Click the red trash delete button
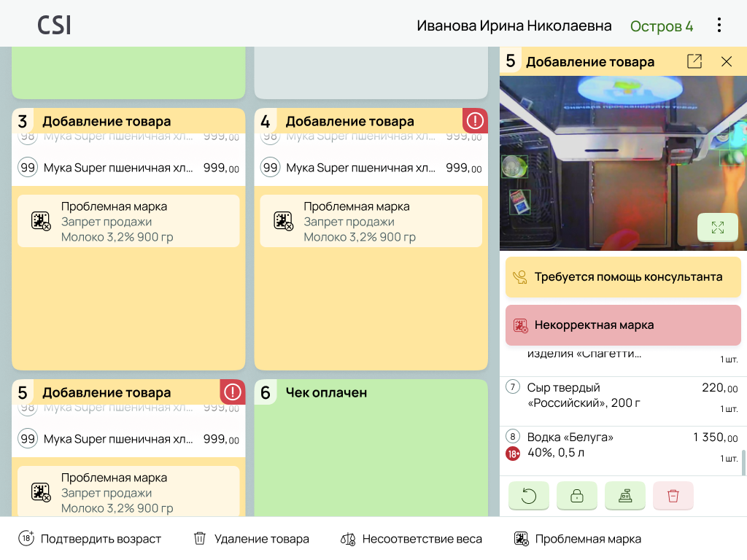The image size is (747, 560). click(673, 496)
